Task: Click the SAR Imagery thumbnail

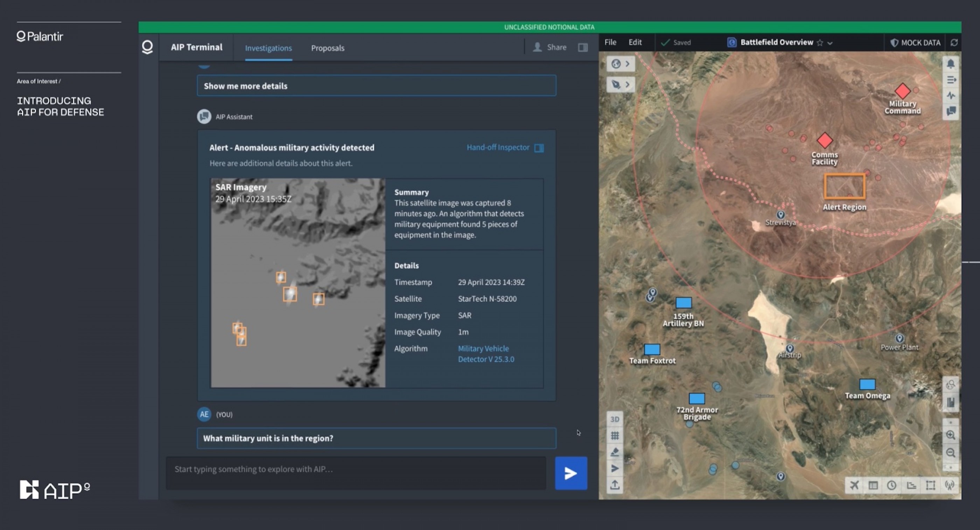Action: [298, 283]
